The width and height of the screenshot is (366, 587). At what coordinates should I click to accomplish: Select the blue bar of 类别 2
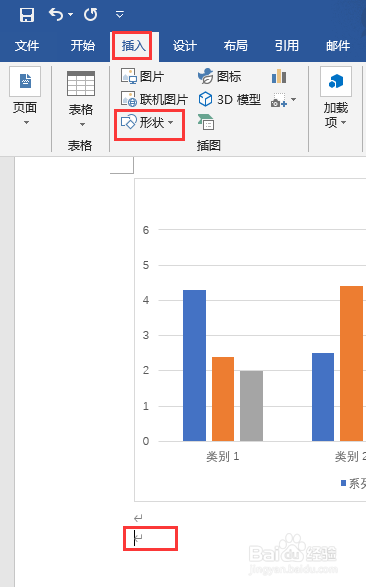323,397
